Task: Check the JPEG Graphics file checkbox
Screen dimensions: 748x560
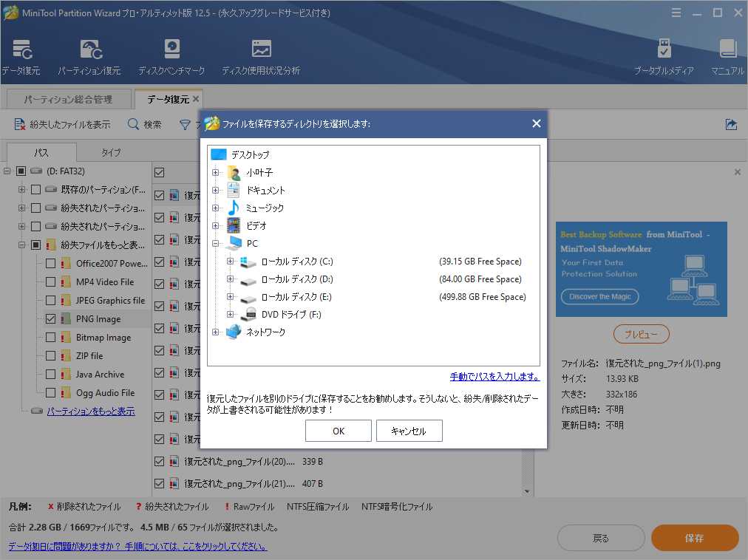Action: (x=50, y=300)
